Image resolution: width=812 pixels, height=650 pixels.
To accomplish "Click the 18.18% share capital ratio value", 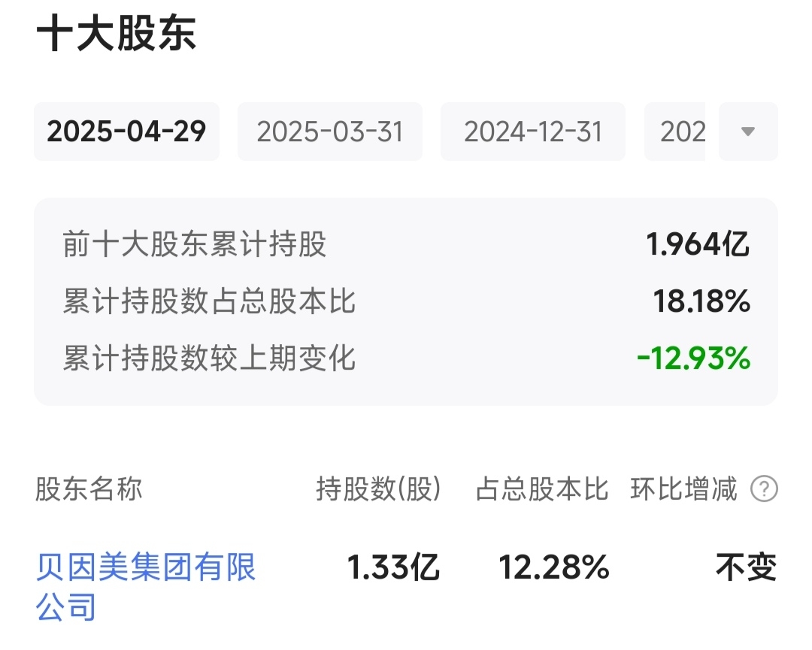I will click(701, 301).
